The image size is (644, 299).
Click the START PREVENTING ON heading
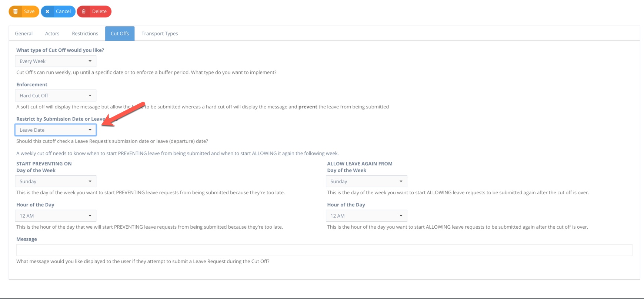pyautogui.click(x=44, y=164)
